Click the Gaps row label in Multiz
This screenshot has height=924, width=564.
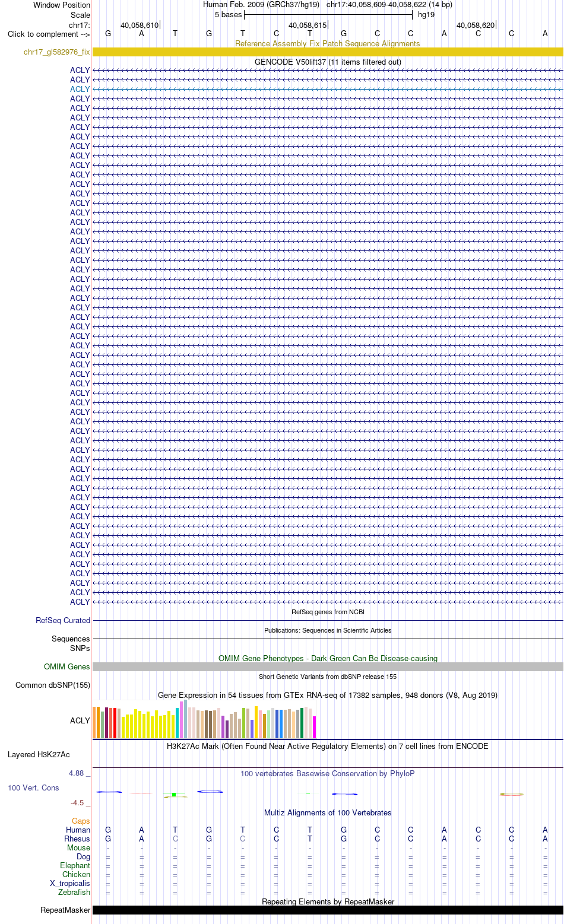pyautogui.click(x=81, y=821)
